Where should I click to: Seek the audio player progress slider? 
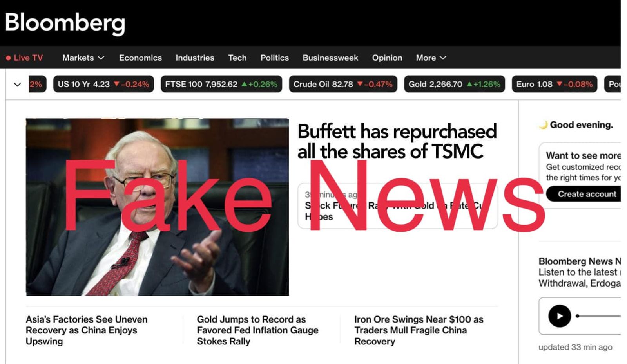(598, 316)
